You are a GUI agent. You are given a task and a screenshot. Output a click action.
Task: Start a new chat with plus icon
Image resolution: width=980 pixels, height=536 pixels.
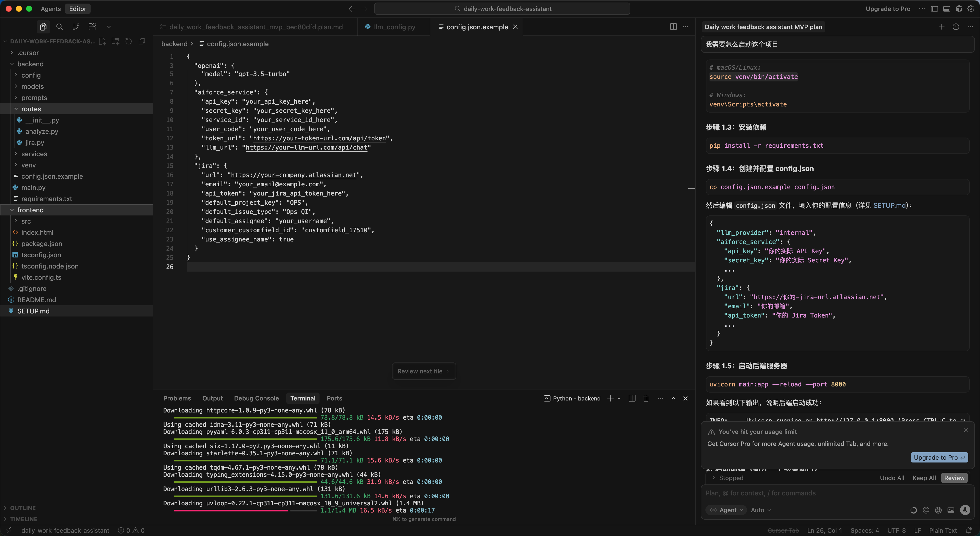(x=941, y=27)
